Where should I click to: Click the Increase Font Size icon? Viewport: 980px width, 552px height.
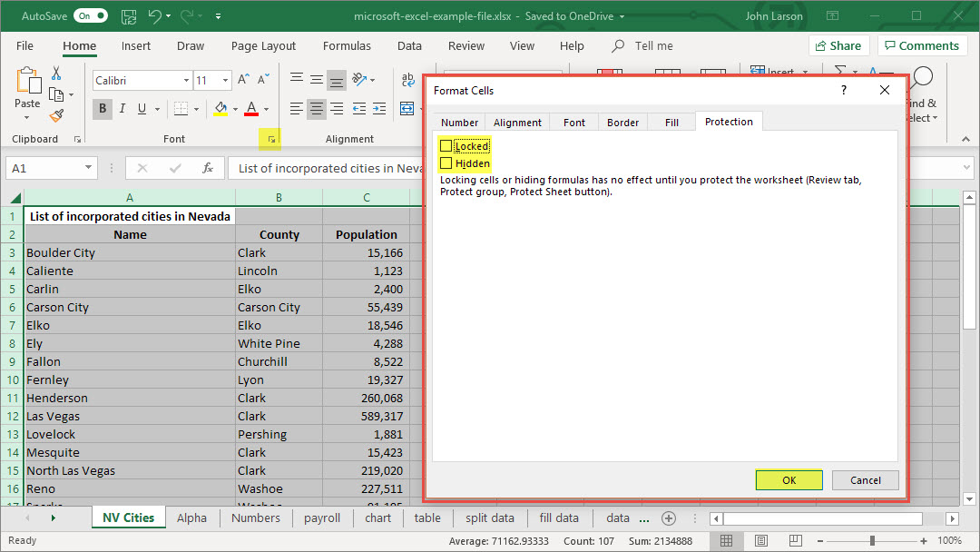[x=243, y=81]
